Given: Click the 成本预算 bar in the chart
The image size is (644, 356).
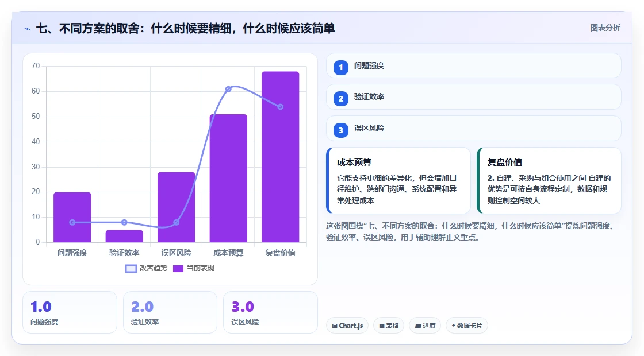Looking at the screenshot, I should point(228,179).
